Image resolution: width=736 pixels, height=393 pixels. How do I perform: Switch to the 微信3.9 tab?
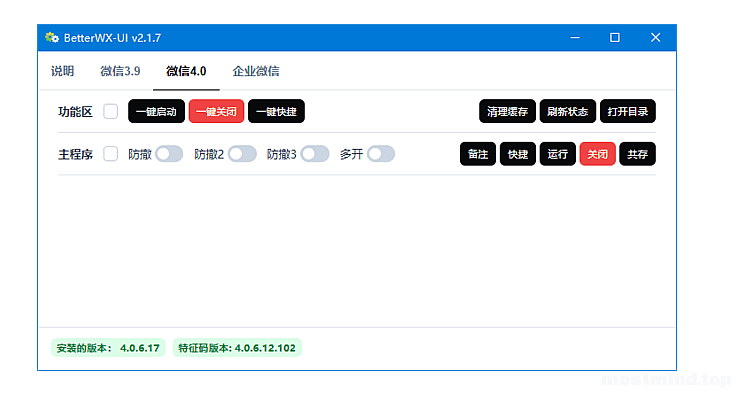pos(120,71)
